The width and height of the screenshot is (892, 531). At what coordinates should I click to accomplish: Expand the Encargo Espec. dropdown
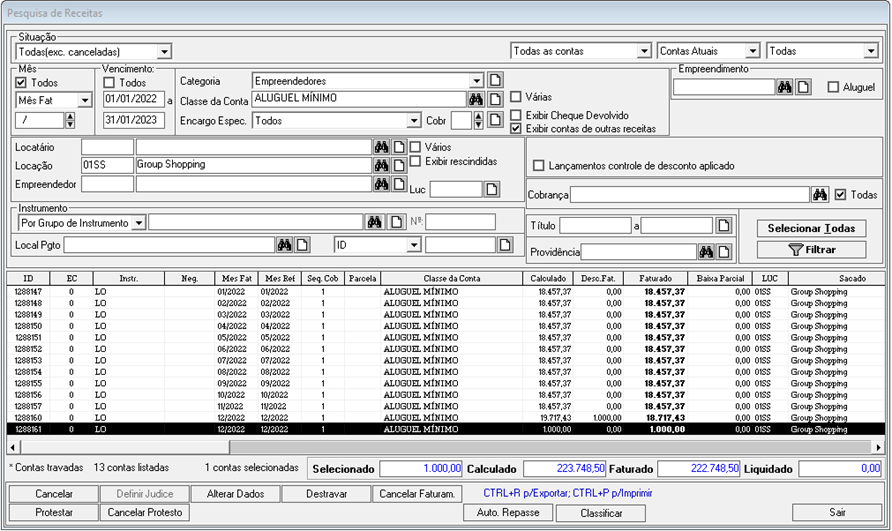[x=414, y=121]
